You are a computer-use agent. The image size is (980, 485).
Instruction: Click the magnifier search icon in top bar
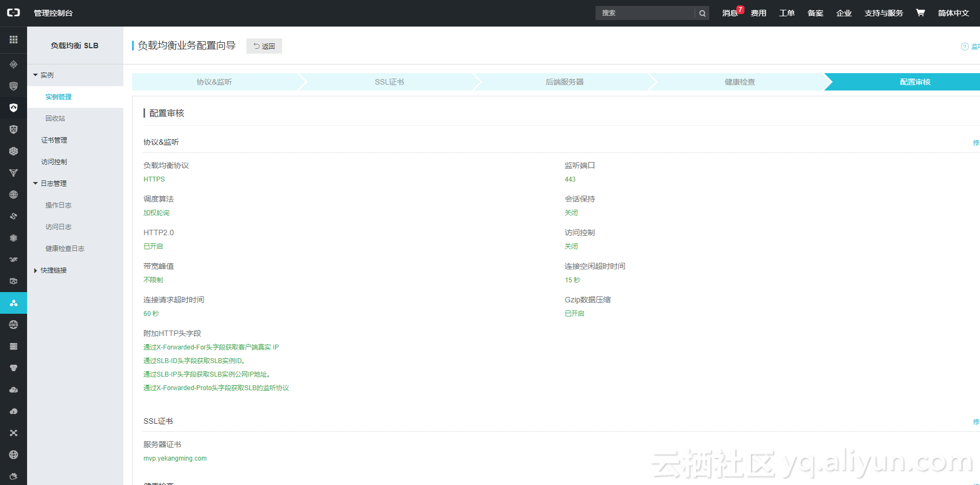(x=702, y=13)
